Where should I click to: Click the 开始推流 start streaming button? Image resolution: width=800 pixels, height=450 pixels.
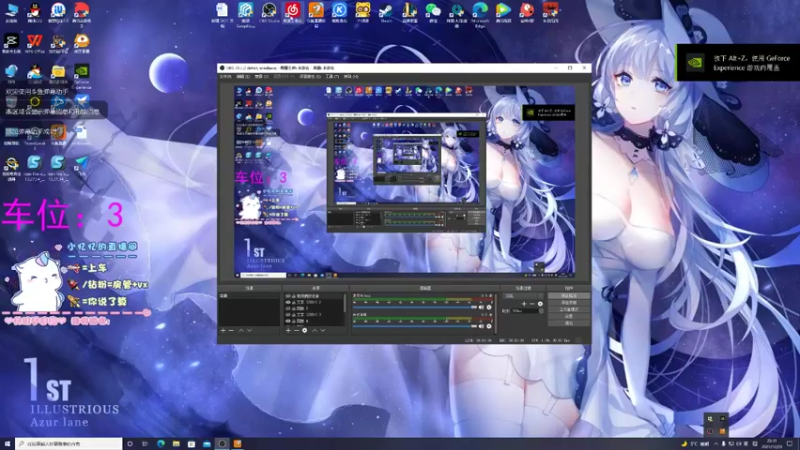click(569, 295)
